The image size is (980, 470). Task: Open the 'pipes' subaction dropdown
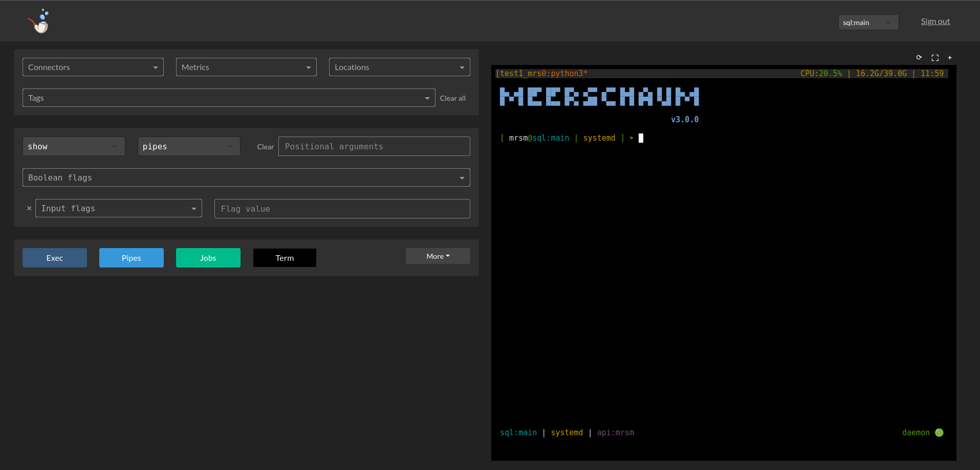click(x=189, y=146)
